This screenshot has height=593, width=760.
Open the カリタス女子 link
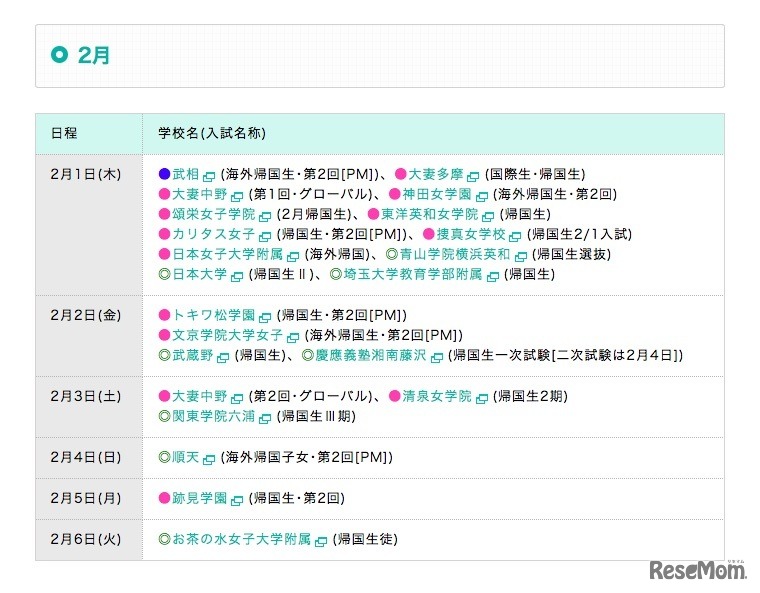[x=214, y=234]
